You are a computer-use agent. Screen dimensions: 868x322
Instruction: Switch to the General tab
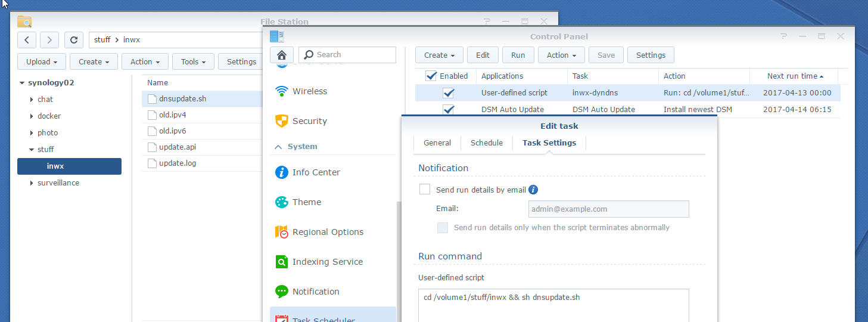pos(437,143)
